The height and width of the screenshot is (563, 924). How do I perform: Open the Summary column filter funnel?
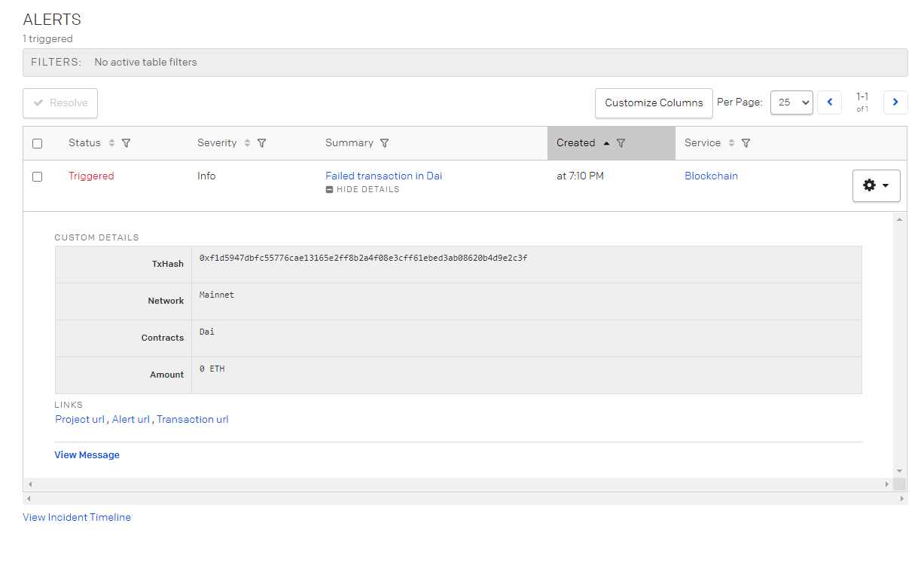(384, 143)
